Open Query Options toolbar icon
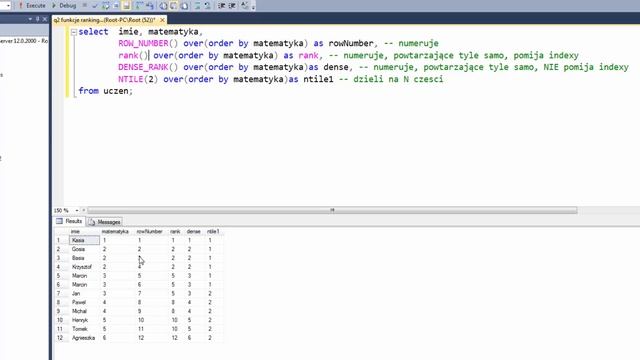 click(x=116, y=6)
